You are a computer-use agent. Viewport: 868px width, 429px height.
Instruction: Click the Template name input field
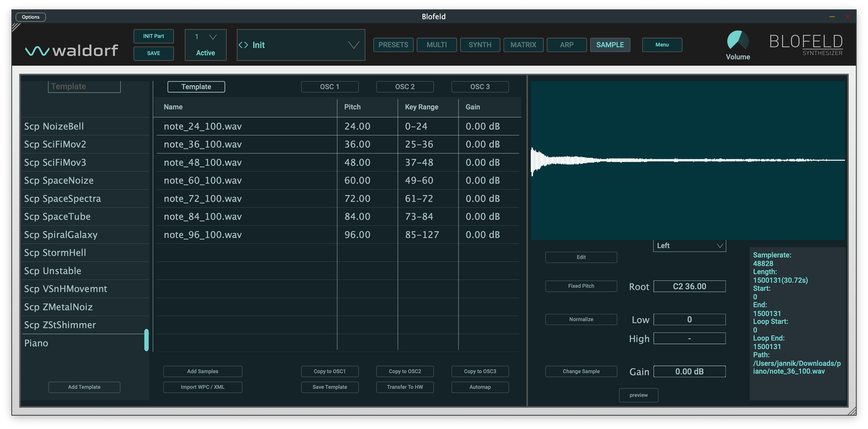(85, 86)
